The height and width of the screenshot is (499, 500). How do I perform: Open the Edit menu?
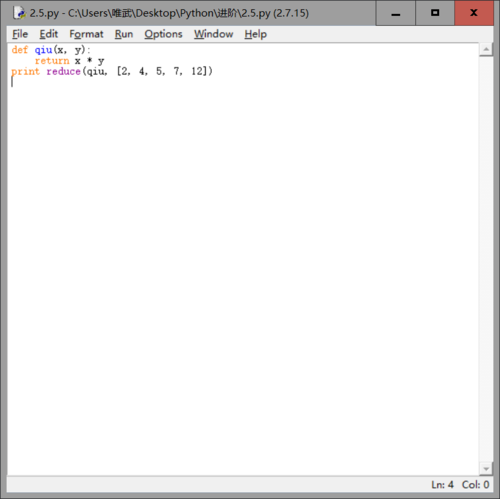tap(48, 34)
